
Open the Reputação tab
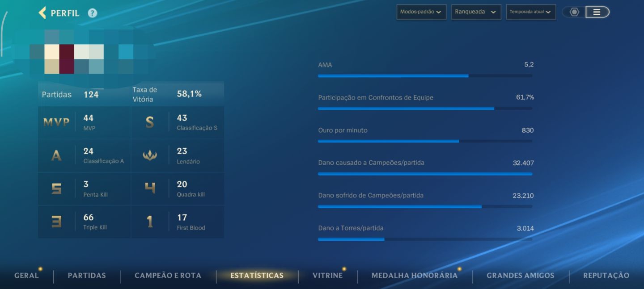click(x=606, y=276)
